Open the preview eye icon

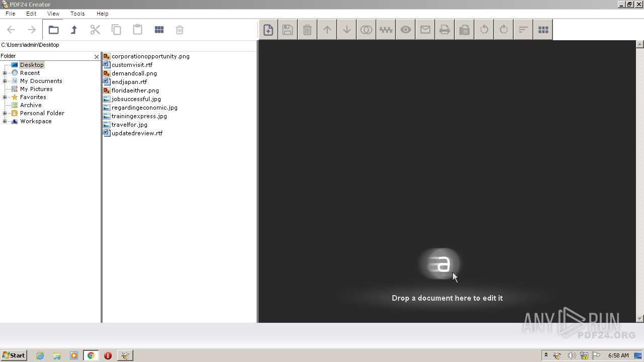click(406, 30)
